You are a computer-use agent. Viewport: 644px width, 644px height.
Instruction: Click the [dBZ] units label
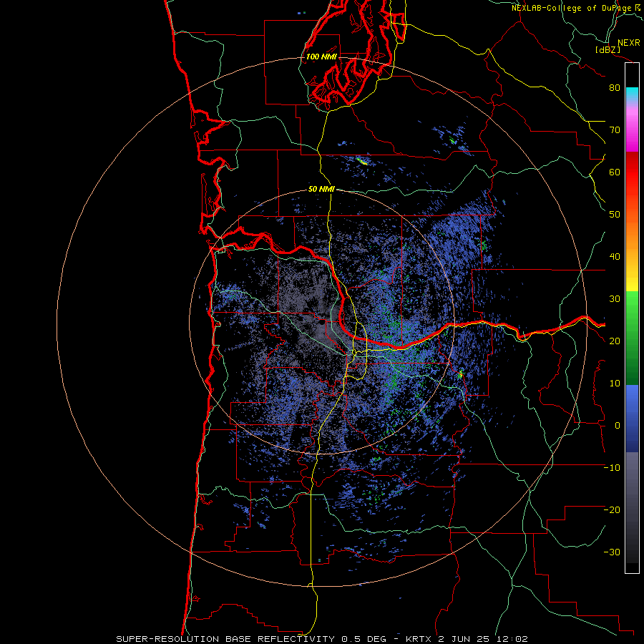tap(608, 49)
